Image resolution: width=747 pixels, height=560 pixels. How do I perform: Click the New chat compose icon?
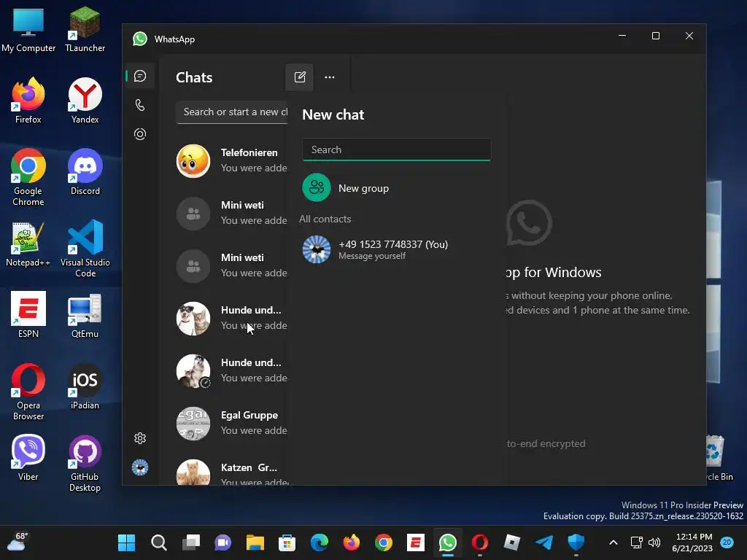[300, 77]
